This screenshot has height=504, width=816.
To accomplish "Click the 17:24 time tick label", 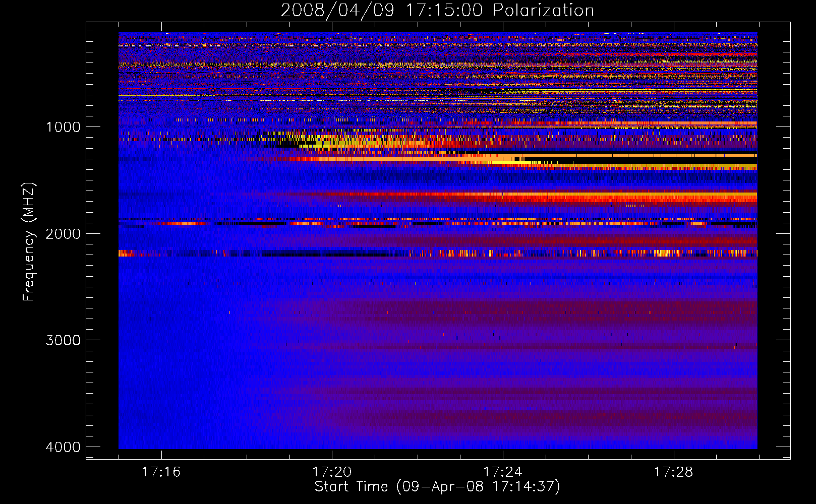I will (503, 472).
